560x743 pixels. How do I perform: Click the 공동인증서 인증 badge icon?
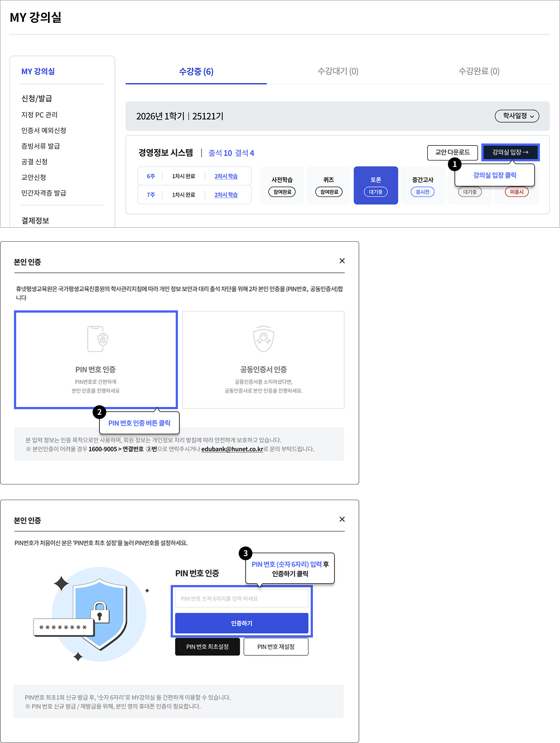[263, 338]
